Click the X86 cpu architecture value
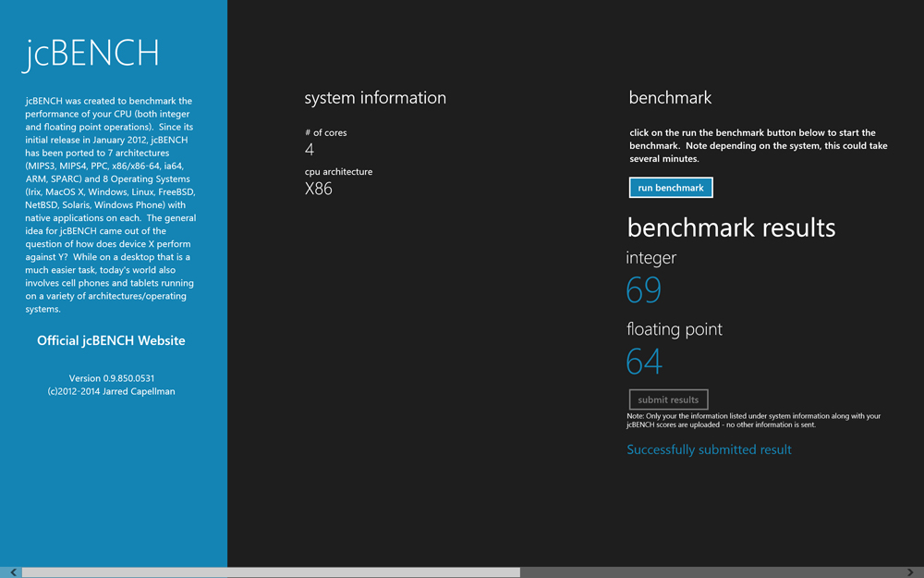Screen dimensions: 924x578 (x=319, y=189)
